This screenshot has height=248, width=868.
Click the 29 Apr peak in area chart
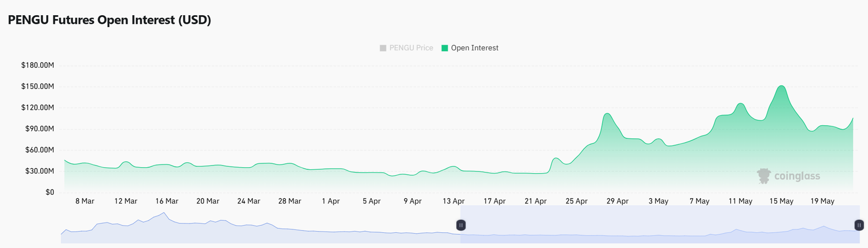(607, 113)
